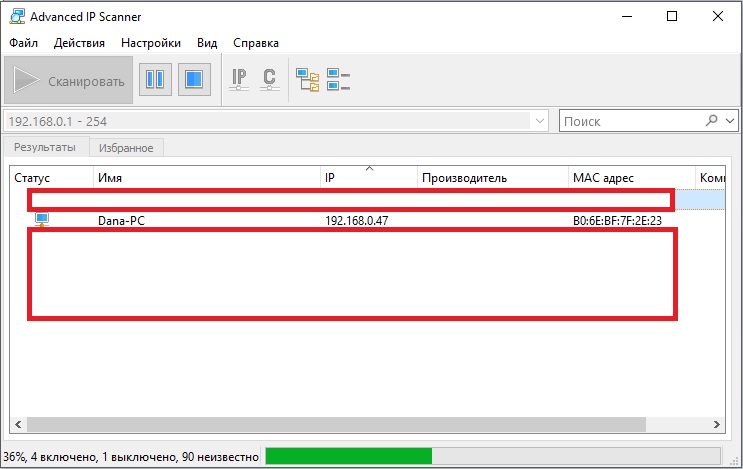Open the Настройки menu
The height and width of the screenshot is (469, 743).
click(x=151, y=43)
